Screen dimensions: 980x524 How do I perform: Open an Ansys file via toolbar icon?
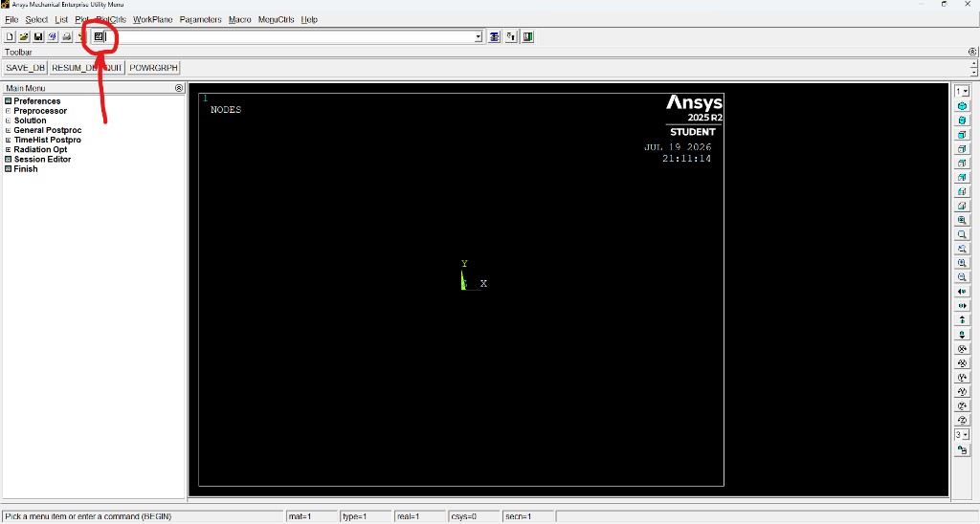pos(24,37)
